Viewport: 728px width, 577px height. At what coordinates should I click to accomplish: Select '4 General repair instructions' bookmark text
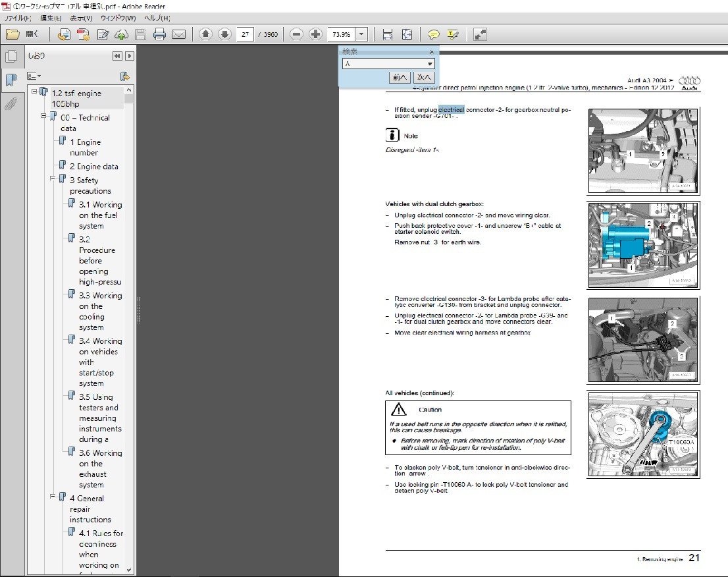click(x=90, y=508)
